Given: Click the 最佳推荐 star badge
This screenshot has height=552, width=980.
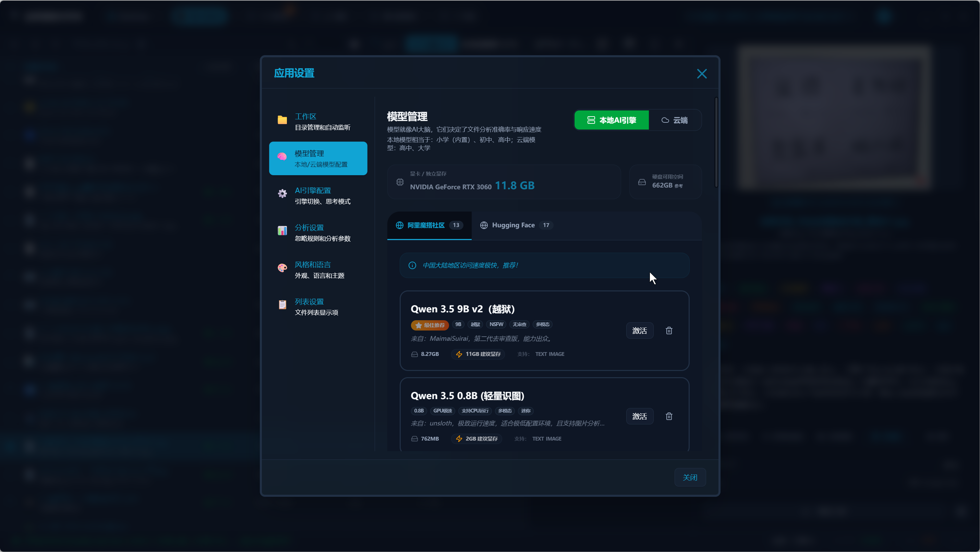Looking at the screenshot, I should pos(430,325).
